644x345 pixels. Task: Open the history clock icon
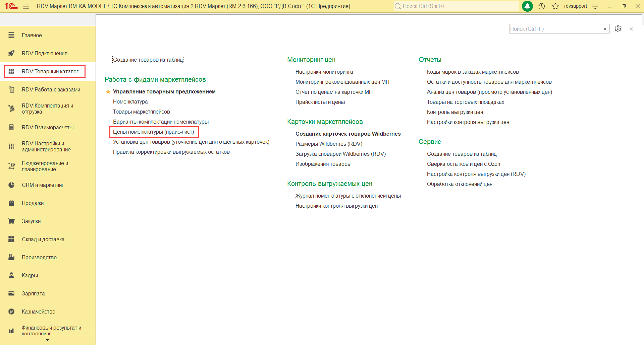[x=541, y=6]
